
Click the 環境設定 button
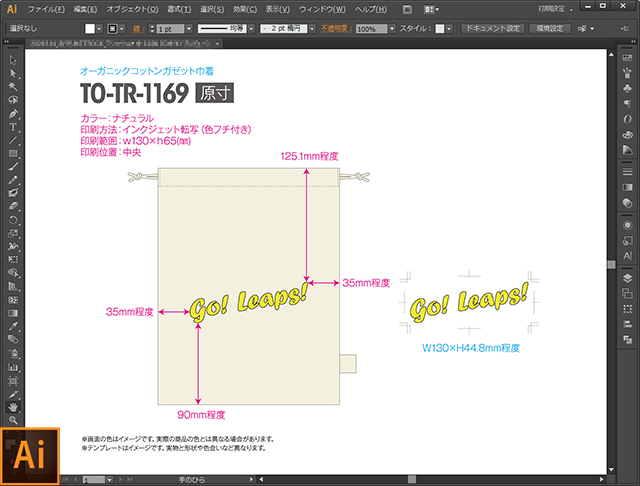[549, 29]
